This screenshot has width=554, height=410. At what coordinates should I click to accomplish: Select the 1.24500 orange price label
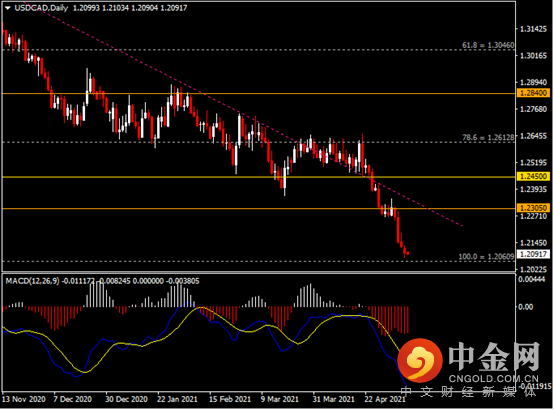pyautogui.click(x=533, y=176)
